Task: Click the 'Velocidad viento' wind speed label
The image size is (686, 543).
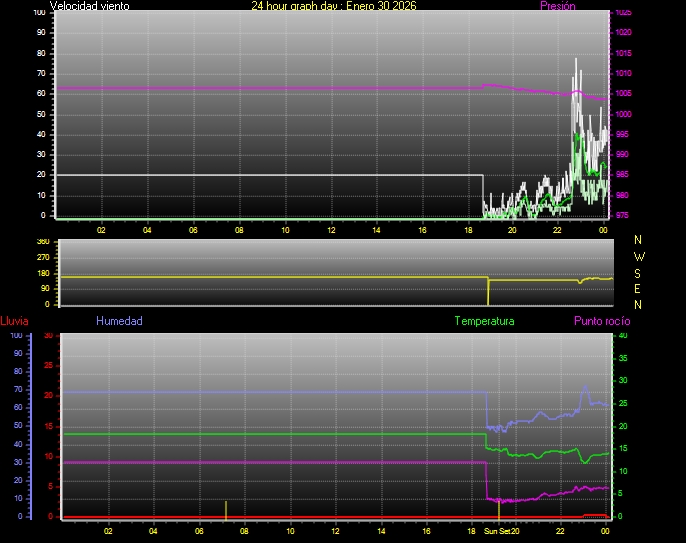Action: [x=89, y=6]
